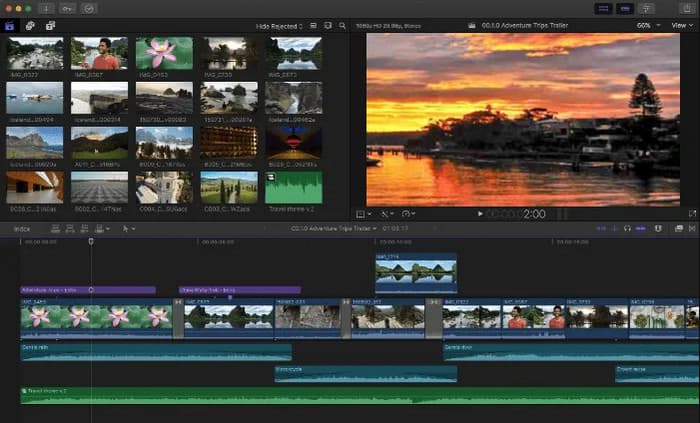Screen dimensions: 700x423
Task: Select the Motorcycle audio clip
Action: (366, 374)
